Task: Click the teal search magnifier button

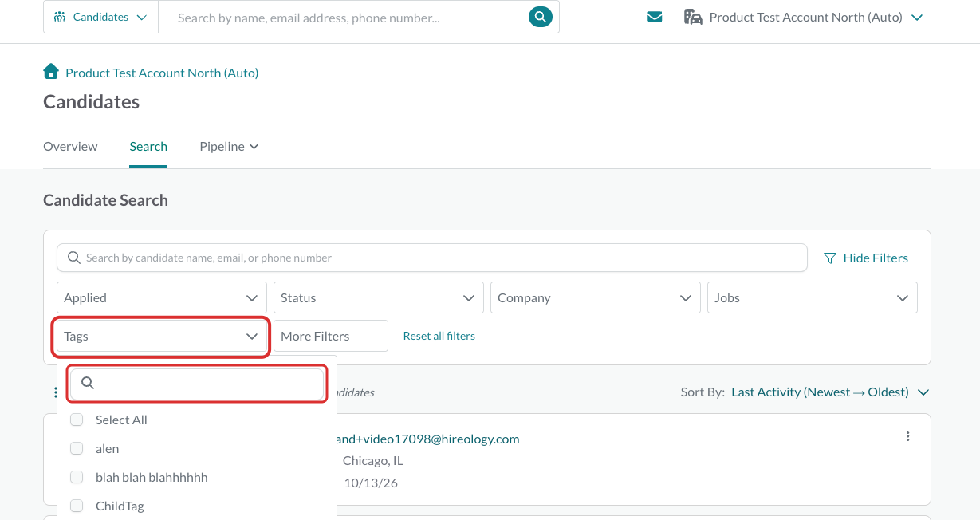Action: coord(540,16)
